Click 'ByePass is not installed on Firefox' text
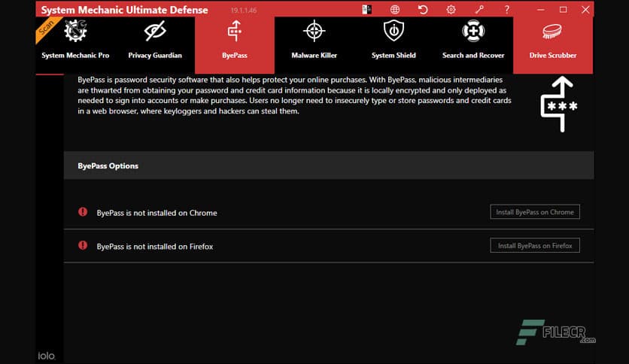This screenshot has width=629, height=364. coord(155,247)
